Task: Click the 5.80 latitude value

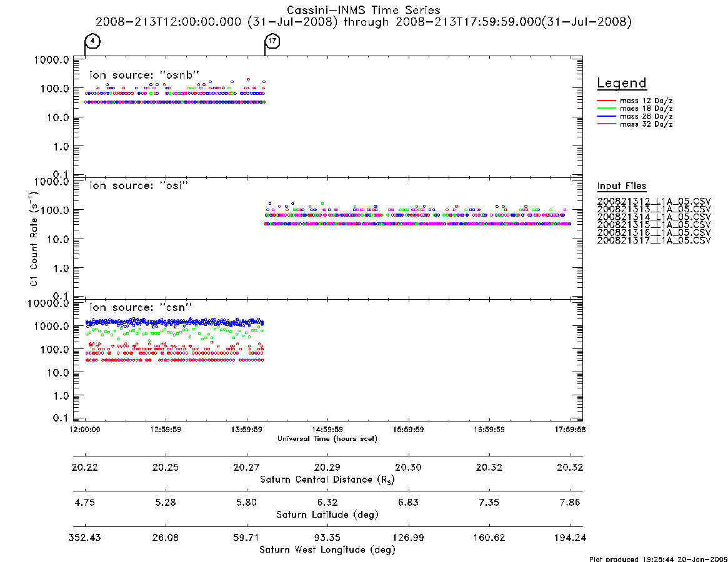Action: click(x=247, y=503)
